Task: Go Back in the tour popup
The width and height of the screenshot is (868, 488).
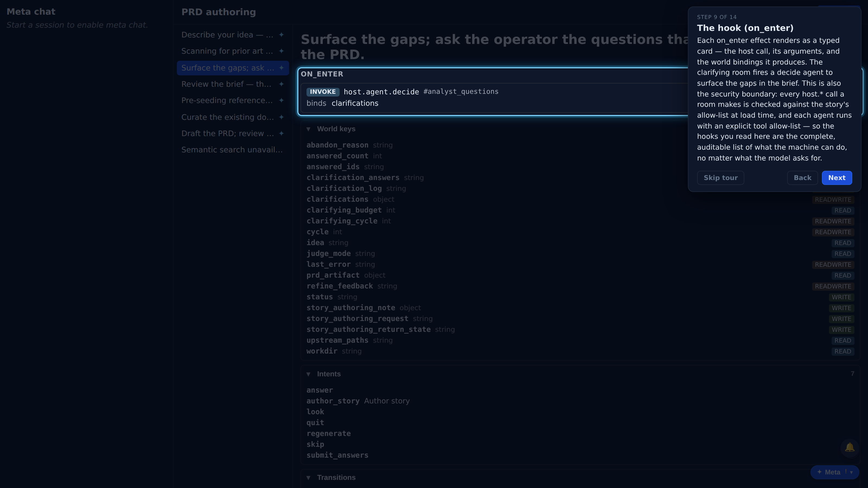Action: tap(802, 178)
